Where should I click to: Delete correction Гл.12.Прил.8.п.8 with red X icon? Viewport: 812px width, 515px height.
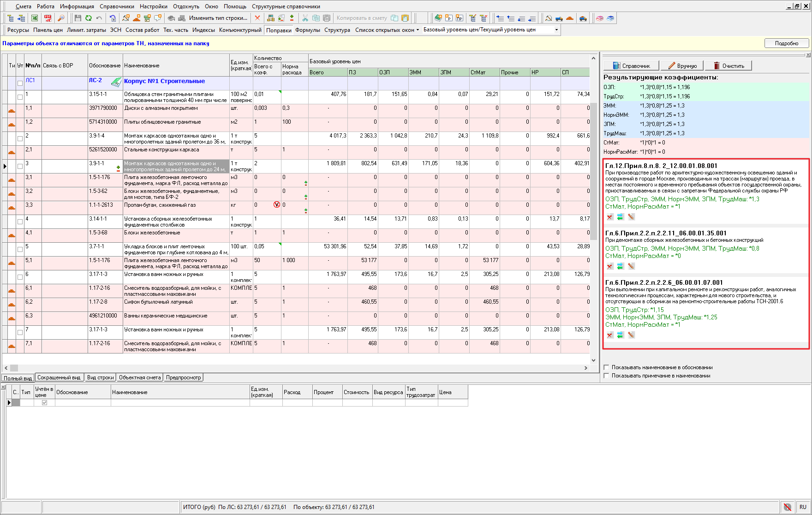609,217
